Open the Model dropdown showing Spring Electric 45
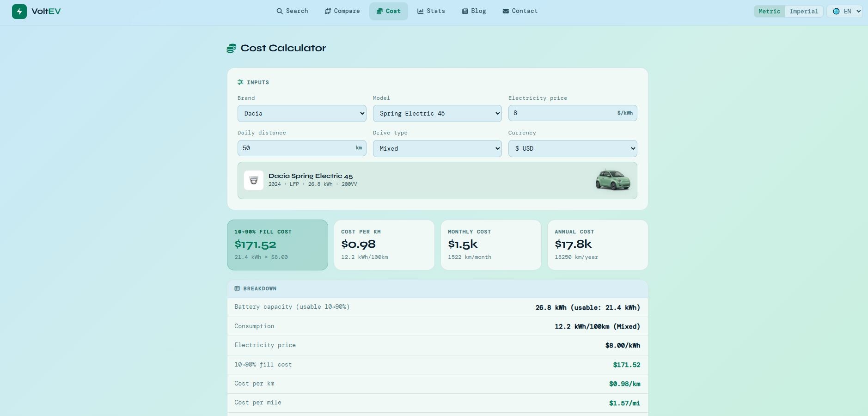The image size is (868, 416). click(x=437, y=113)
